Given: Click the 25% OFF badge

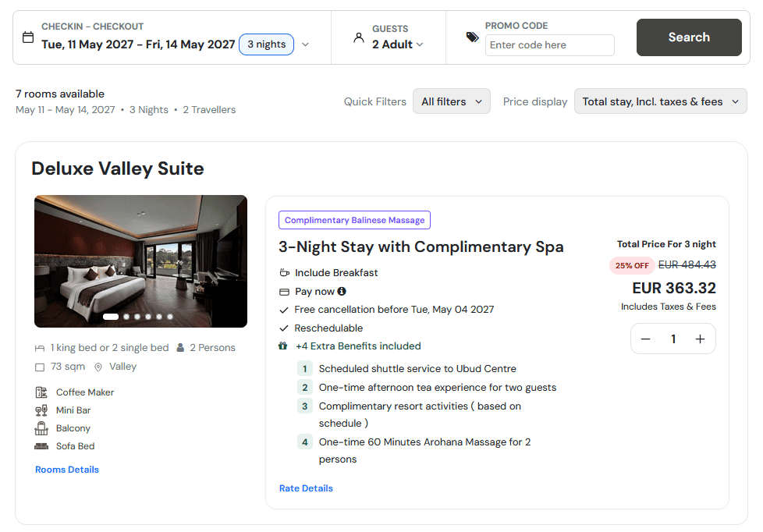Looking at the screenshot, I should click(x=632, y=266).
